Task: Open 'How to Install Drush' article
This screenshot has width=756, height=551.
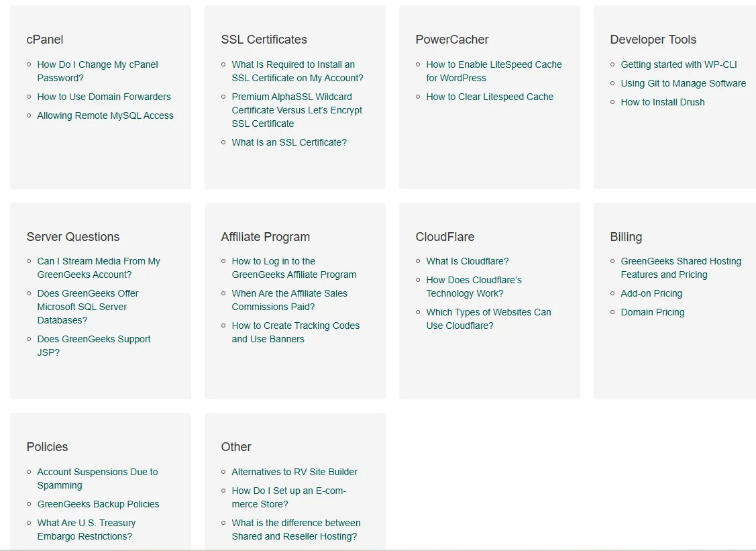Action: coord(663,102)
